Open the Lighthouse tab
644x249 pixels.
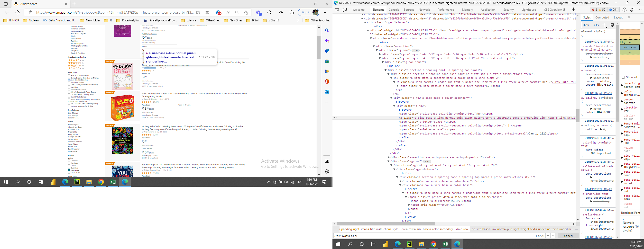pyautogui.click(x=529, y=10)
